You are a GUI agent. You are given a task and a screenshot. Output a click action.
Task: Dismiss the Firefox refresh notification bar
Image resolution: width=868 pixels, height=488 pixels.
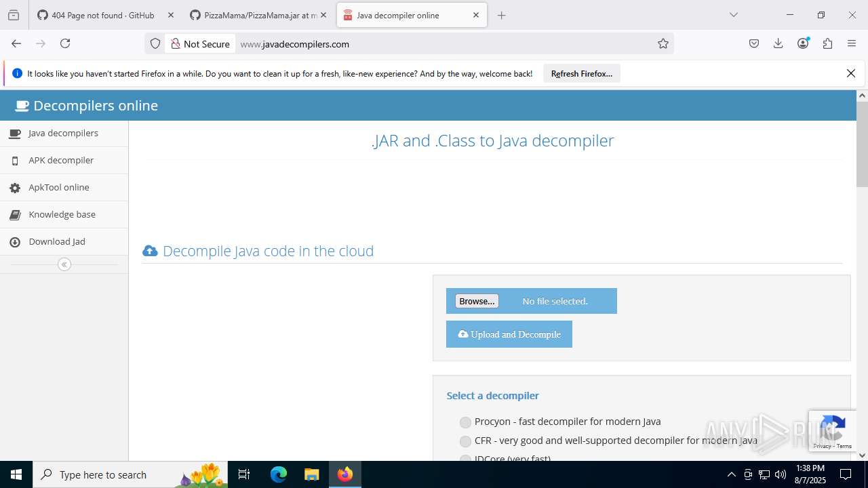pyautogui.click(x=851, y=73)
